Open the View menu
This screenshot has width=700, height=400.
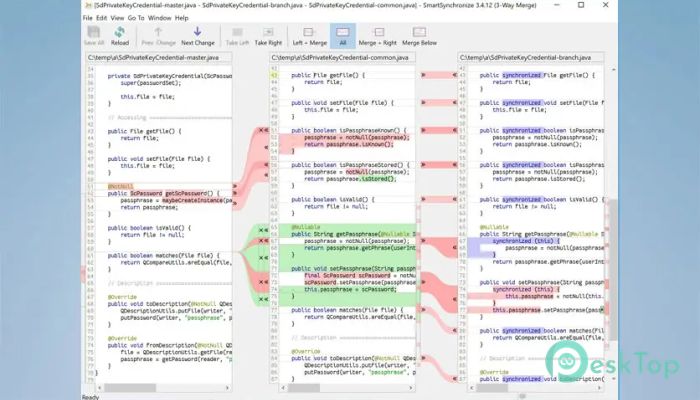pyautogui.click(x=117, y=18)
